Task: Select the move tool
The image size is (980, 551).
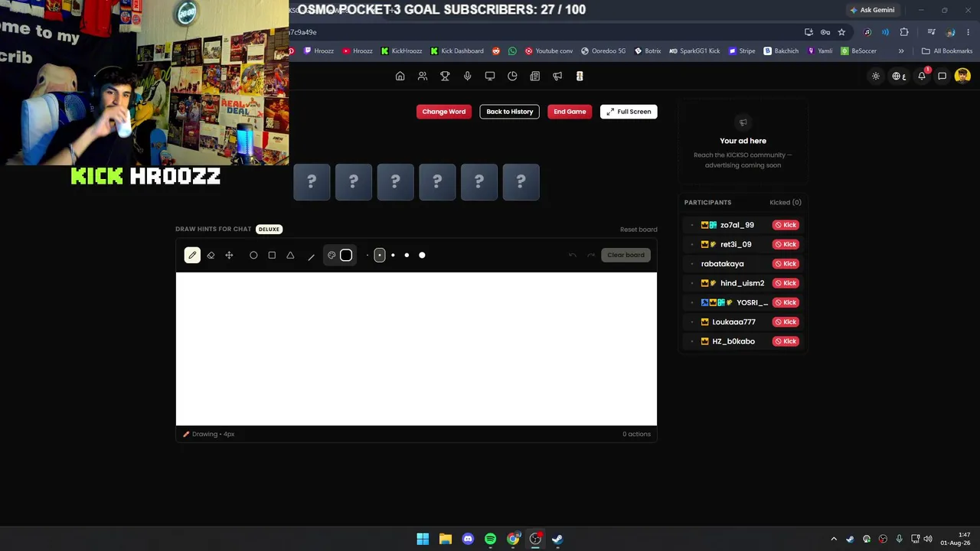Action: [229, 255]
